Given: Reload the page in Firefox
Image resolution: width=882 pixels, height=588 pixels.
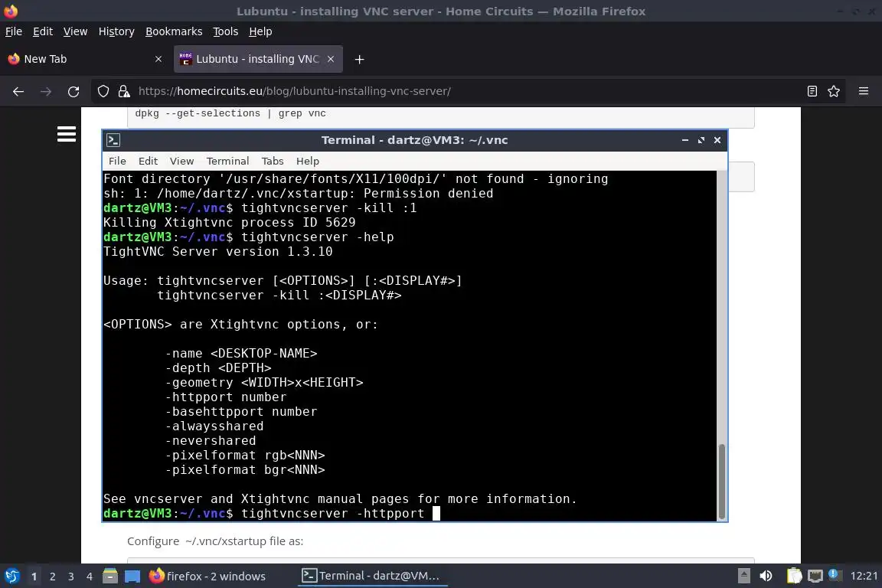Looking at the screenshot, I should pos(73,91).
